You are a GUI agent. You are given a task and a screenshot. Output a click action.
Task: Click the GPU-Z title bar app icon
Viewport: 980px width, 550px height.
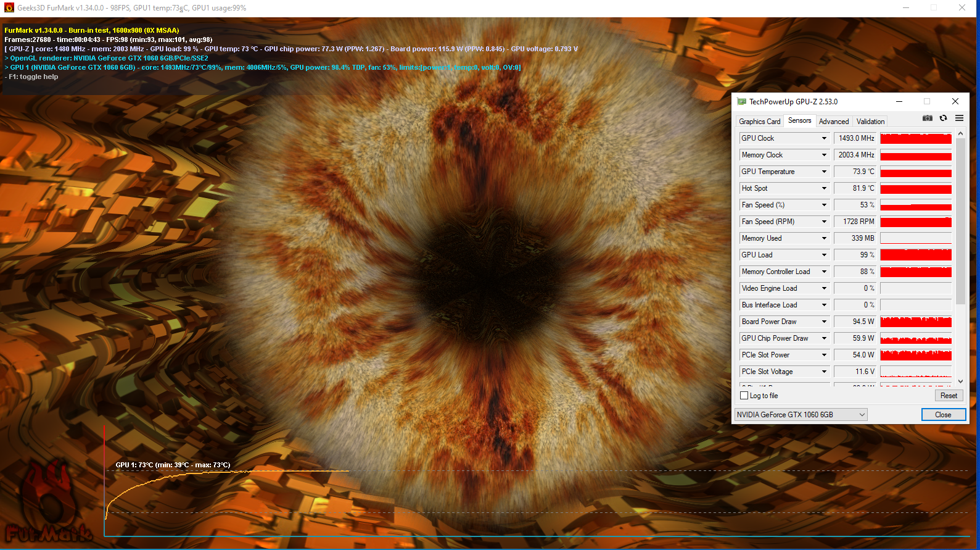click(x=742, y=102)
